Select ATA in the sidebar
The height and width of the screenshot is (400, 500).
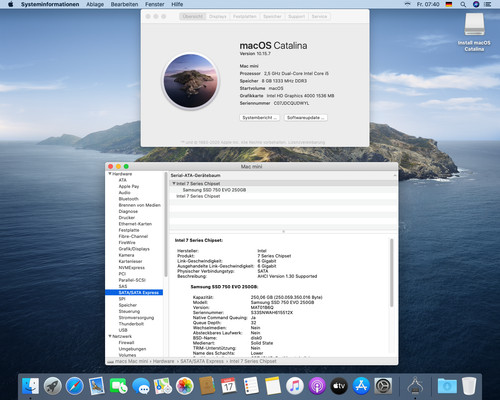coord(123,180)
